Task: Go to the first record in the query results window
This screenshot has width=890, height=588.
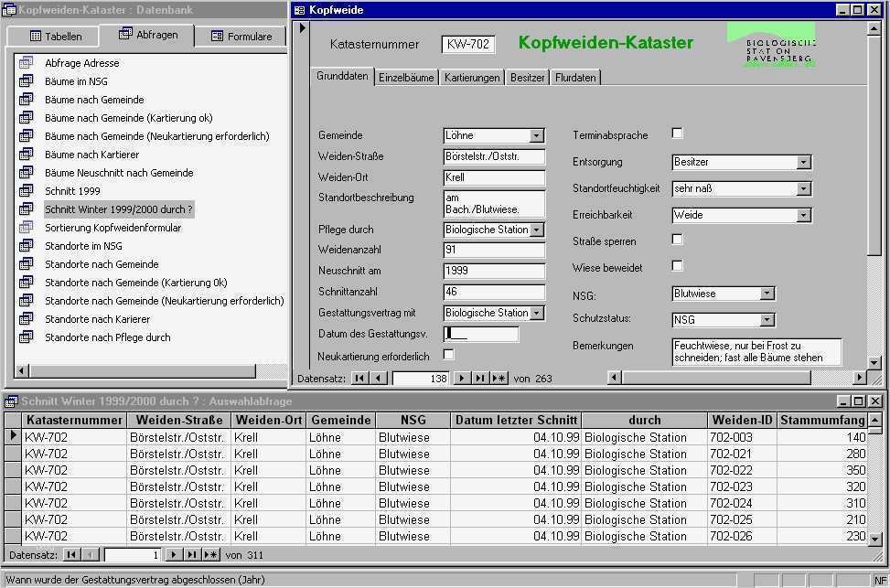Action: coord(71,554)
